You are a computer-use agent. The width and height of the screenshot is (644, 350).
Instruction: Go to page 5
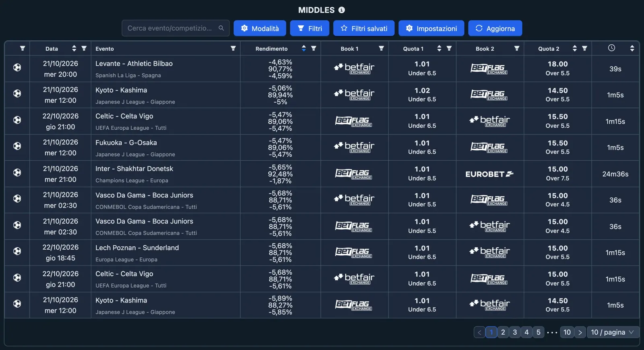point(539,332)
